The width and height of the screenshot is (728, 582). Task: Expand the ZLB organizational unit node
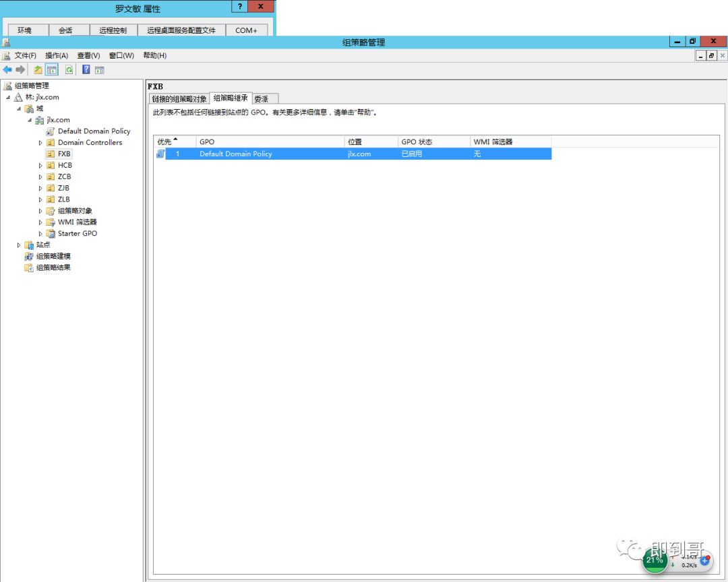(x=40, y=199)
